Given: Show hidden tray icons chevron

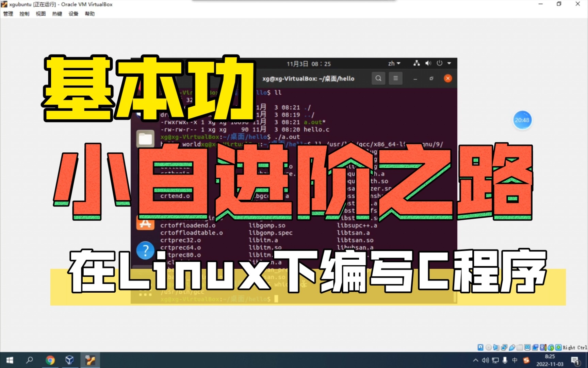Looking at the screenshot, I should [x=476, y=360].
